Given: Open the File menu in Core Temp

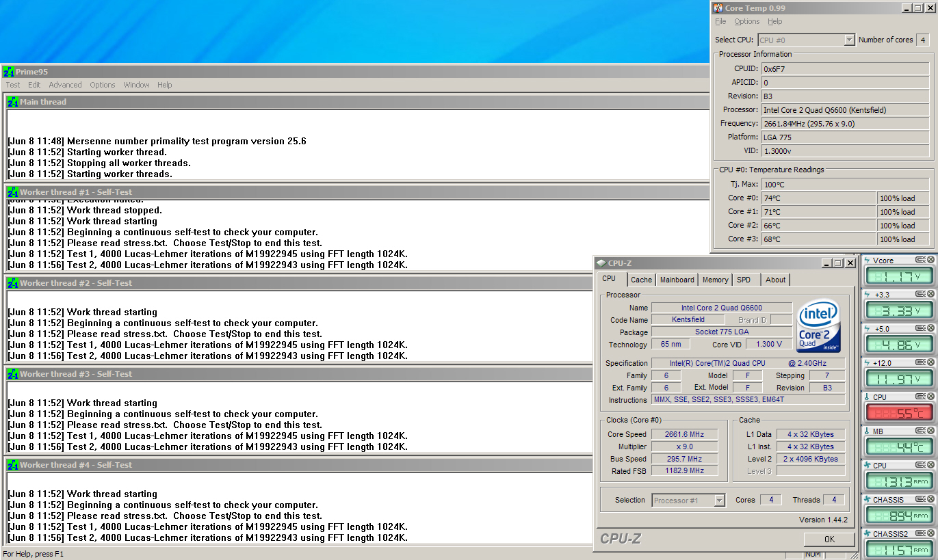Looking at the screenshot, I should point(720,22).
